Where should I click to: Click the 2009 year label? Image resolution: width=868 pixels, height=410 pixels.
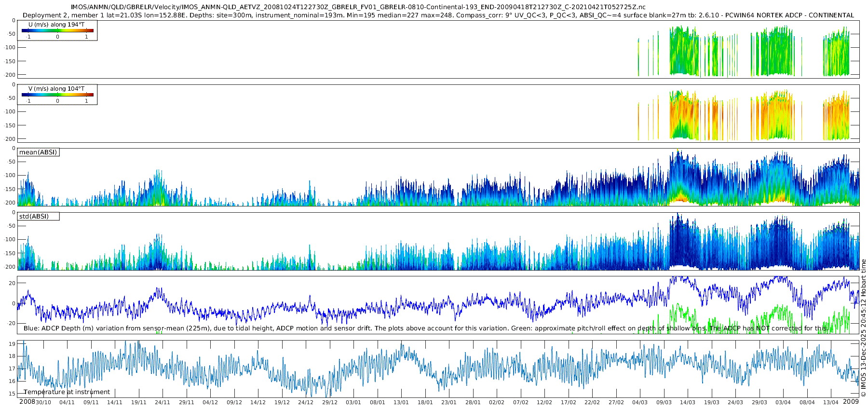851,402
